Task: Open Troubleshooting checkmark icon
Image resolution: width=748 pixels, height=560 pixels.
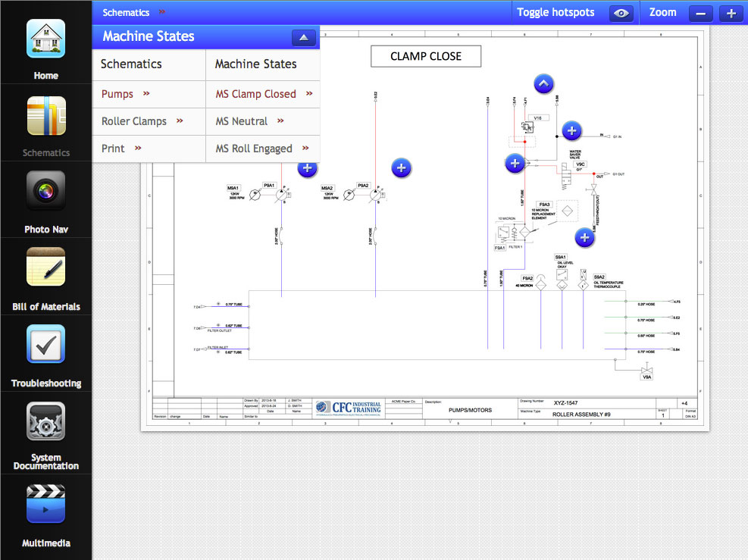Action: click(x=45, y=344)
